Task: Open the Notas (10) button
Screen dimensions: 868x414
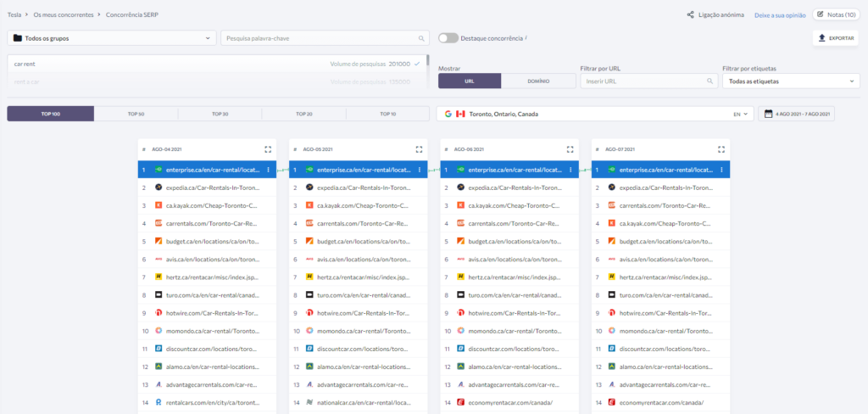Action: pos(836,14)
